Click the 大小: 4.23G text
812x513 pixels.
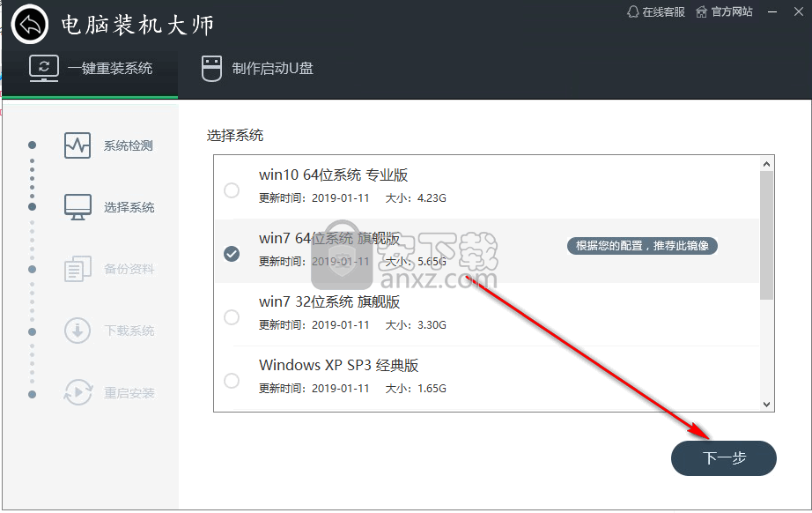[416, 198]
